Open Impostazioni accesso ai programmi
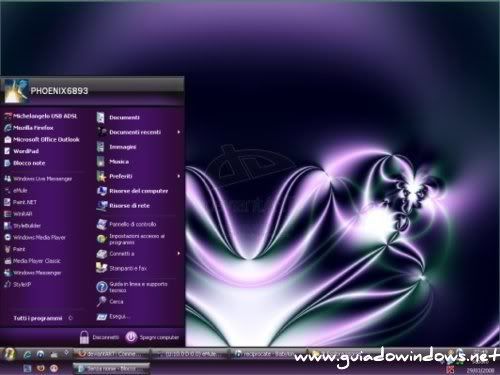This screenshot has width=500, height=375. [131, 239]
